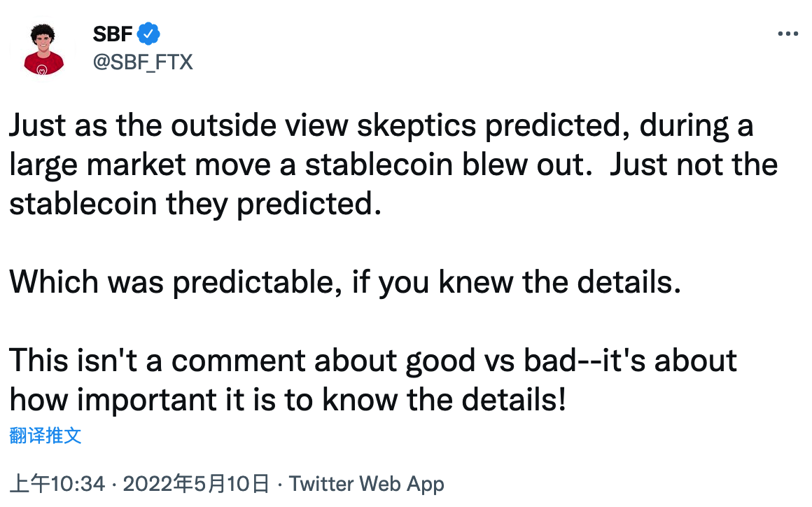Screen dimensions: 812x507
Task: Click the 翻译推文 translate tweet link
Action: click(x=45, y=436)
